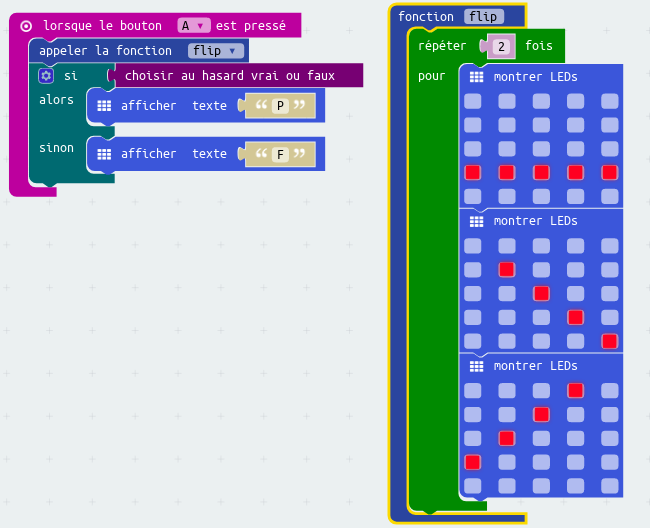Toggle top-row red LED in third grid

coord(575,390)
